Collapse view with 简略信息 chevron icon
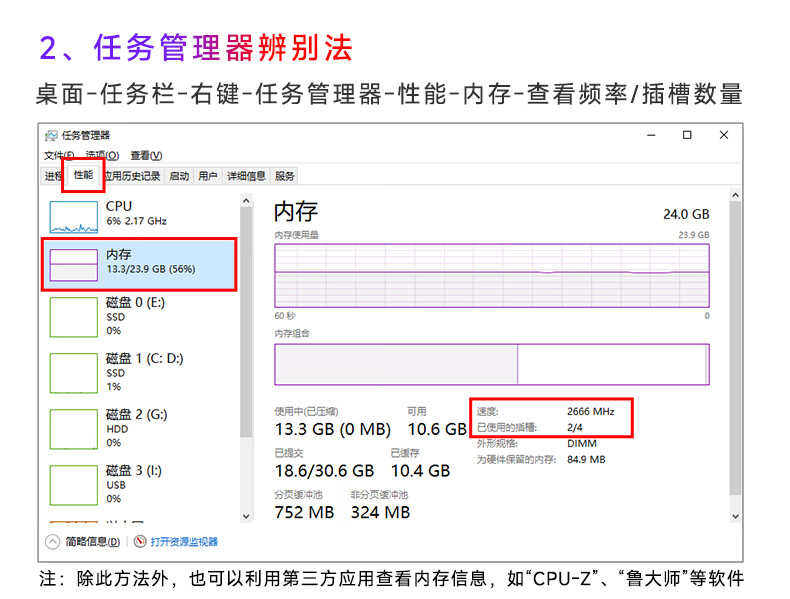 click(53, 542)
